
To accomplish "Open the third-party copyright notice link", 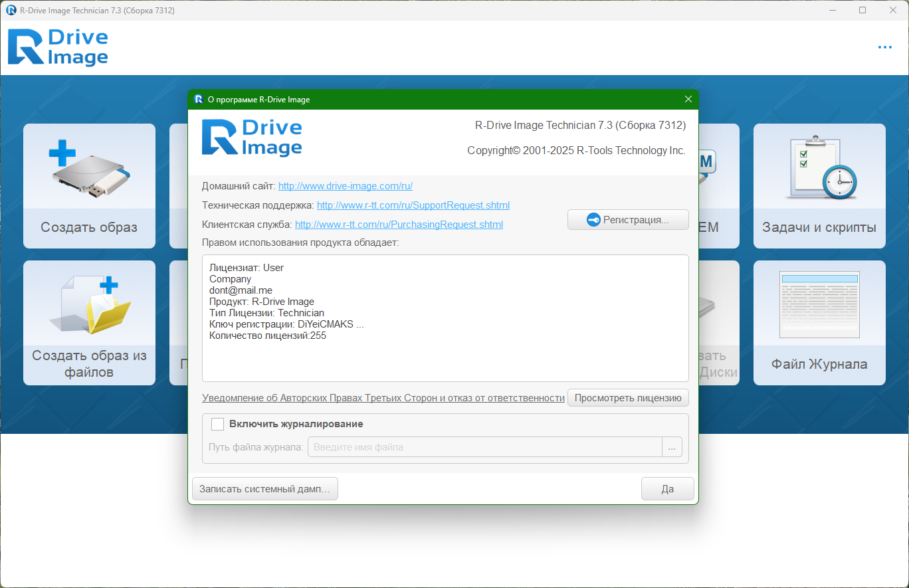I will 383,398.
